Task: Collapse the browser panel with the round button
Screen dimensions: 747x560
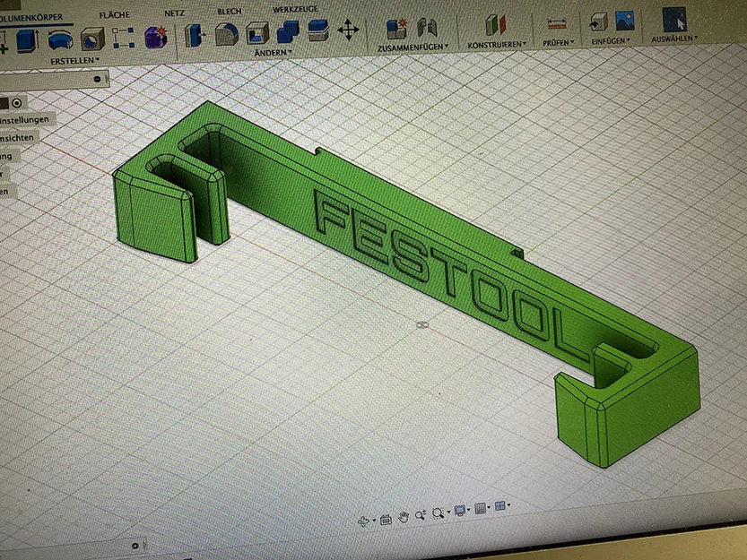Action: [x=97, y=79]
